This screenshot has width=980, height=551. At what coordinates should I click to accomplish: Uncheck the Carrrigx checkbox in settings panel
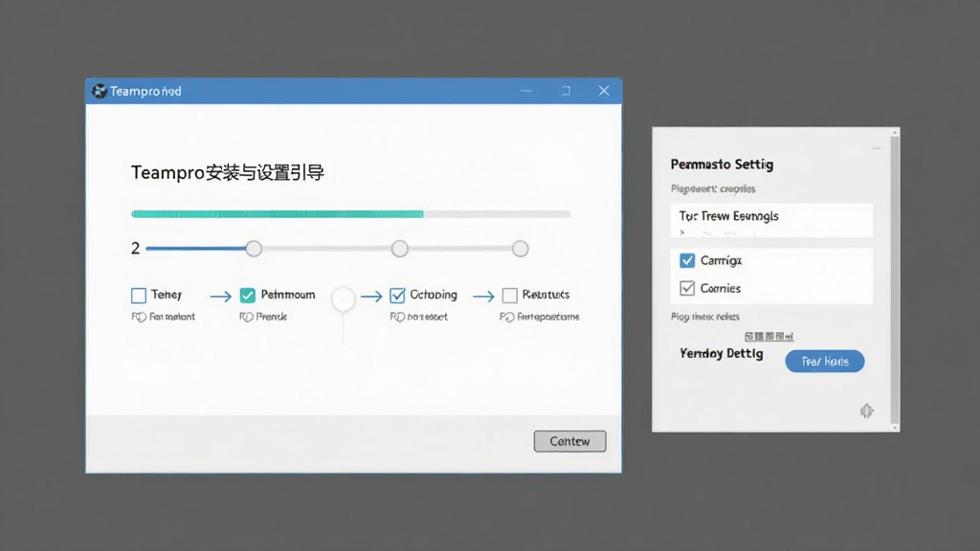point(687,260)
